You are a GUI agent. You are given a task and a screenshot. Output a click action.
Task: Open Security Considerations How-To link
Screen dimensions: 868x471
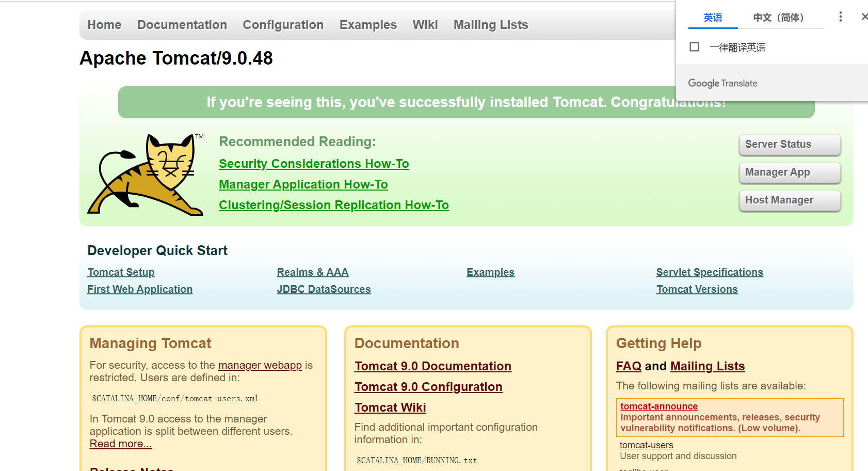pyautogui.click(x=314, y=164)
